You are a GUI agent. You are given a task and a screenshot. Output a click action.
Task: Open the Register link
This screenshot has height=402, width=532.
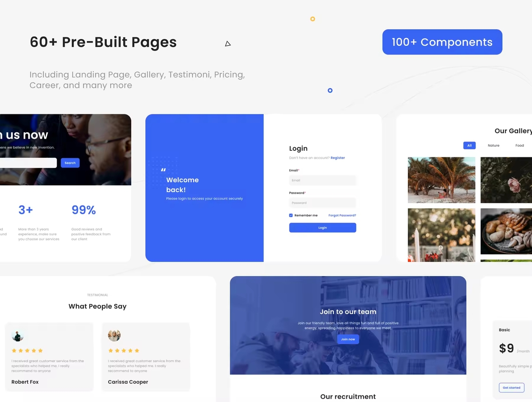click(x=337, y=158)
